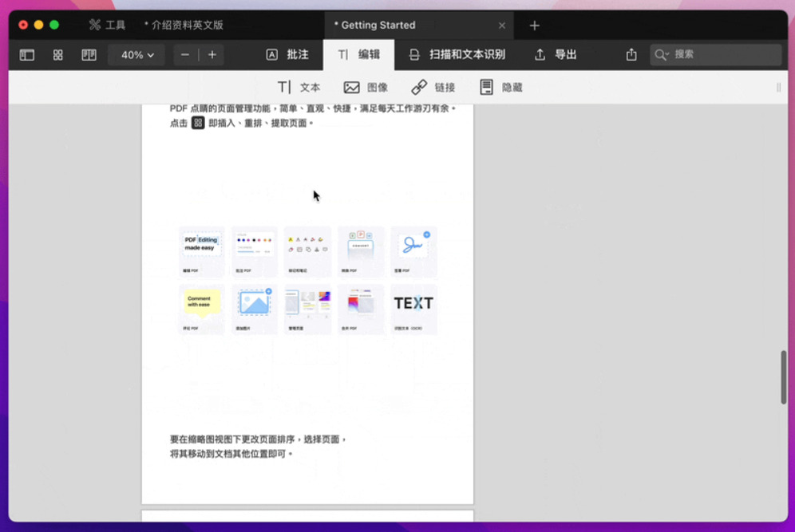The height and width of the screenshot is (532, 795).
Task: Open the 导出 export tab
Action: click(556, 55)
